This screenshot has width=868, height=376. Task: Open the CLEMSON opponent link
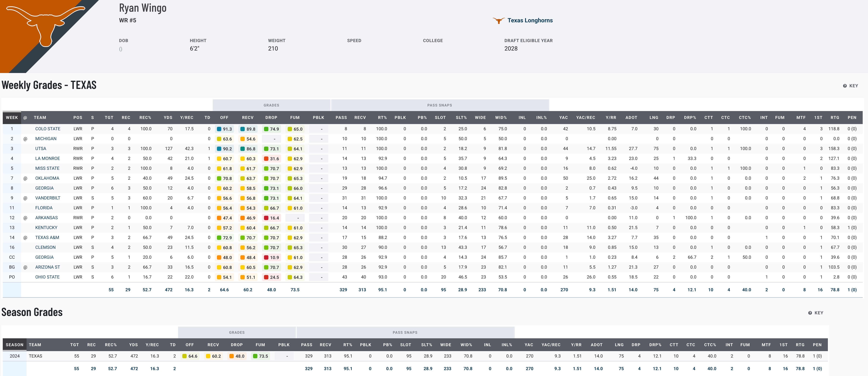pyautogui.click(x=45, y=247)
